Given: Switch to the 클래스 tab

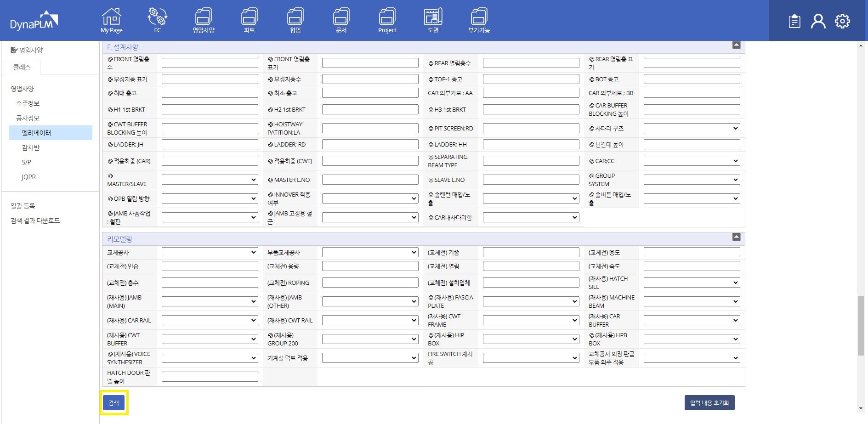Looking at the screenshot, I should (22, 67).
